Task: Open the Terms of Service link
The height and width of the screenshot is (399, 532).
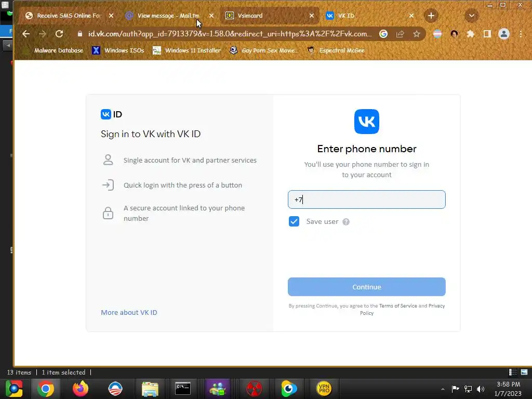Action: 398,305
